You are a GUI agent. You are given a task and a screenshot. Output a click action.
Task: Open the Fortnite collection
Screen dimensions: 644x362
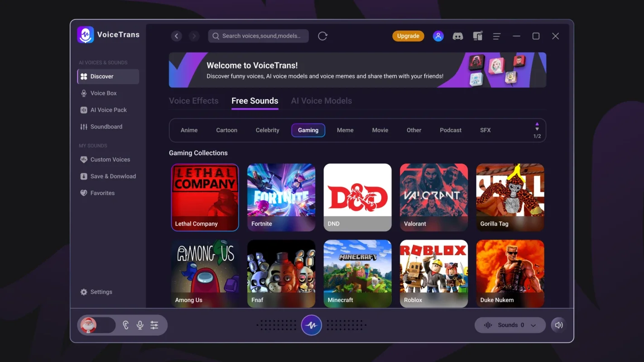(281, 197)
